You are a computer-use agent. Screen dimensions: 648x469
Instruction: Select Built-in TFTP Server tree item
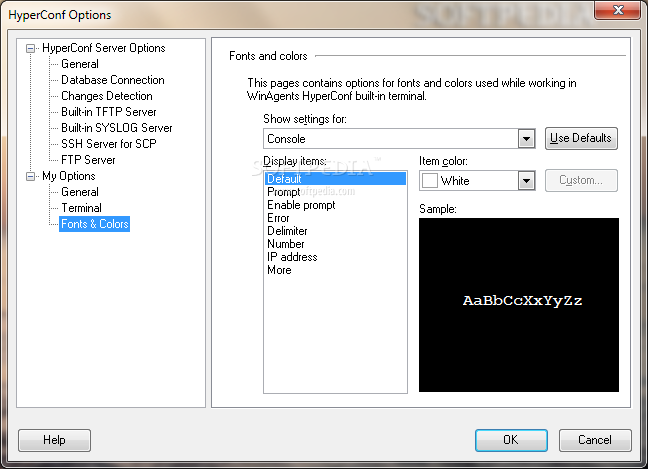[109, 112]
